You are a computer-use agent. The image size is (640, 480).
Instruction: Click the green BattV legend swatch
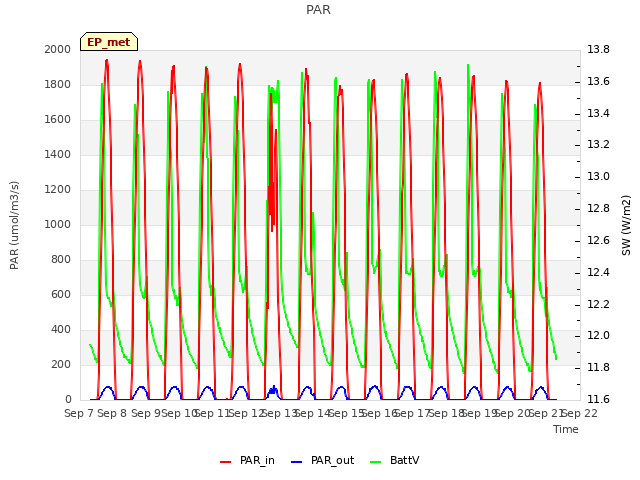pyautogui.click(x=376, y=462)
